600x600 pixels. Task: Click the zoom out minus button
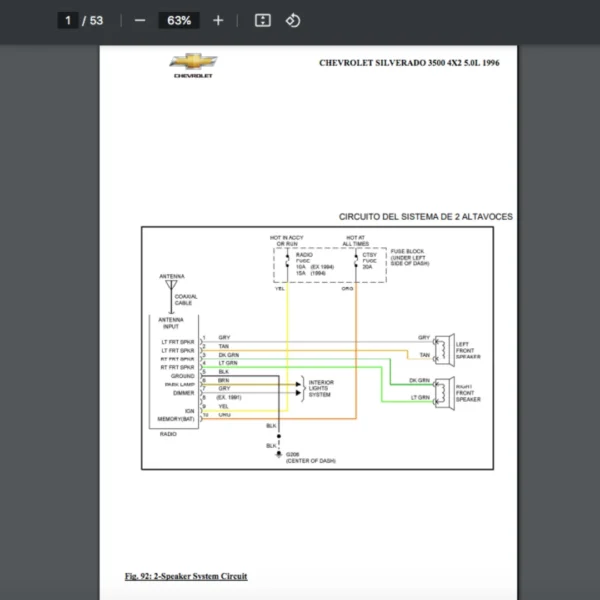pos(140,20)
